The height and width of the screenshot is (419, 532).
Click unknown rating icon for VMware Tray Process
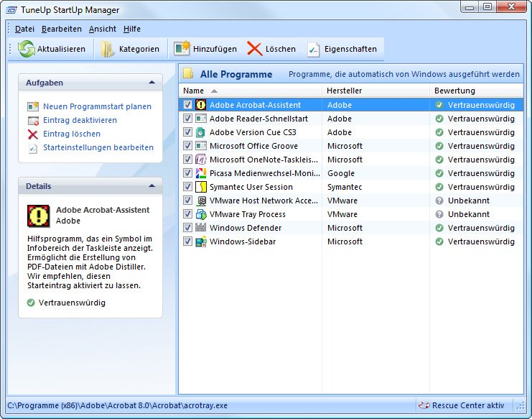[439, 214]
